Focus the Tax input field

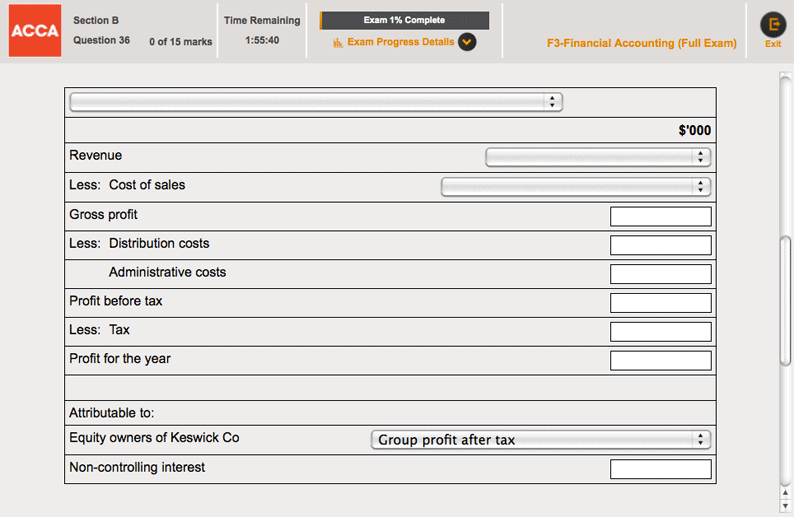tap(660, 332)
